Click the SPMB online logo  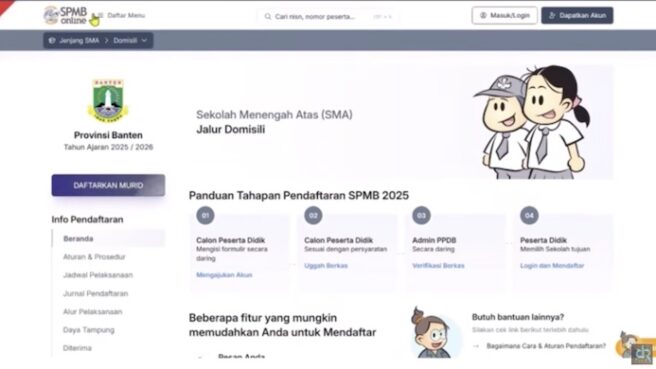pyautogui.click(x=65, y=15)
